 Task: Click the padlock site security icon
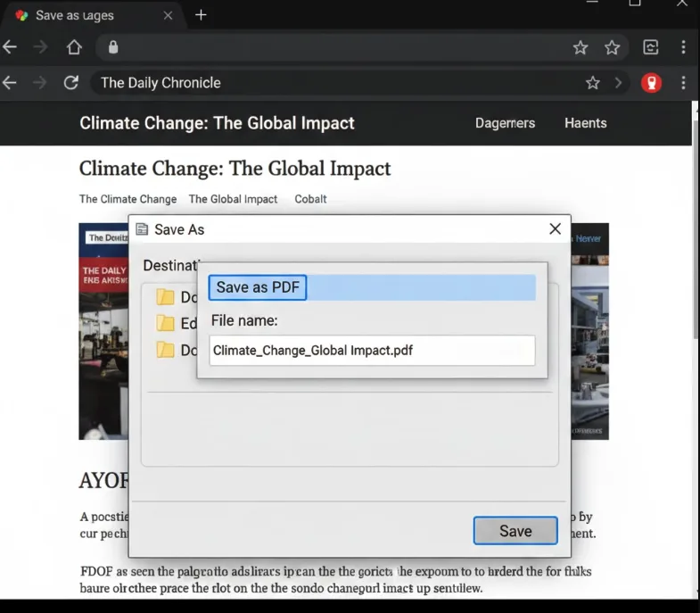(x=113, y=47)
